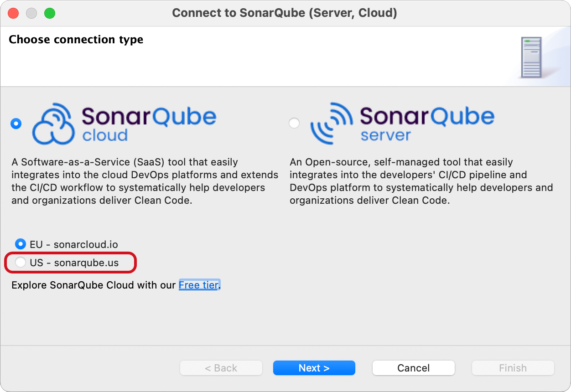This screenshot has width=571, height=392.
Task: Select the SonarQube cloud radio button
Action: (16, 124)
